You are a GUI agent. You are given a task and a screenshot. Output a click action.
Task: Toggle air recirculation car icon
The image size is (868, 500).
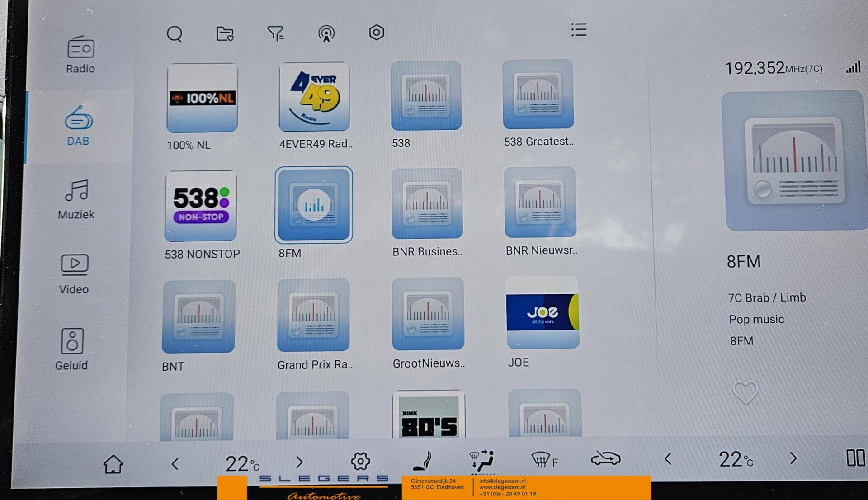pos(605,459)
